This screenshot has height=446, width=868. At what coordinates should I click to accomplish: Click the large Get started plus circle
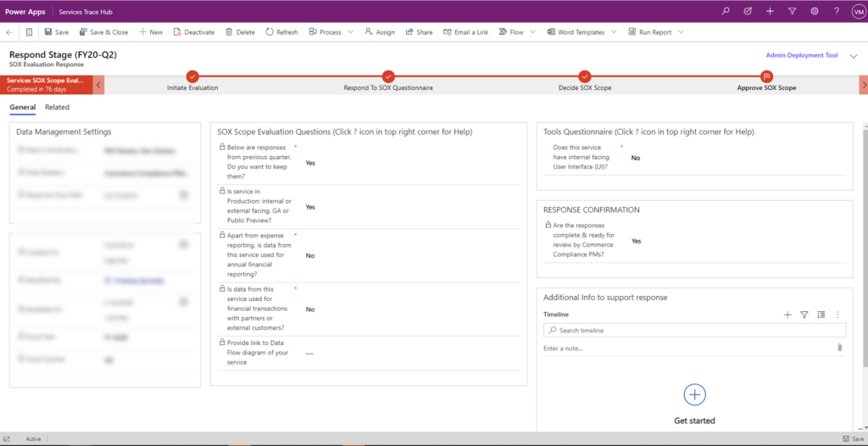[x=695, y=394]
